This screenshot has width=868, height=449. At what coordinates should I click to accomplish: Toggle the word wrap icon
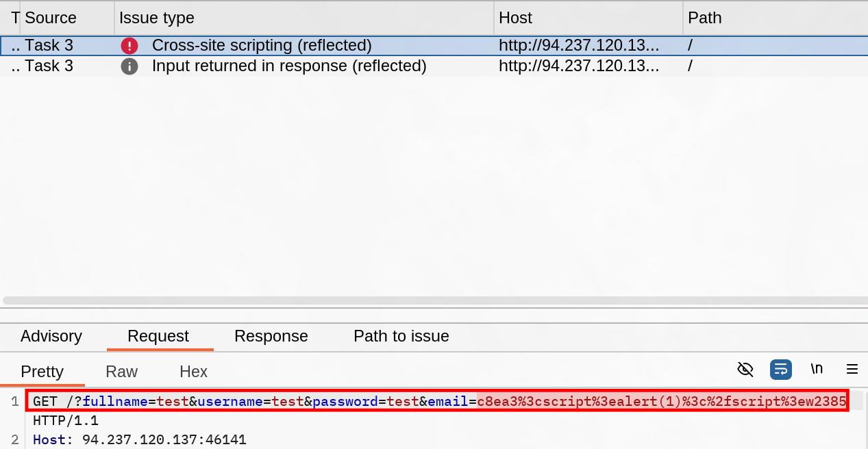780,370
